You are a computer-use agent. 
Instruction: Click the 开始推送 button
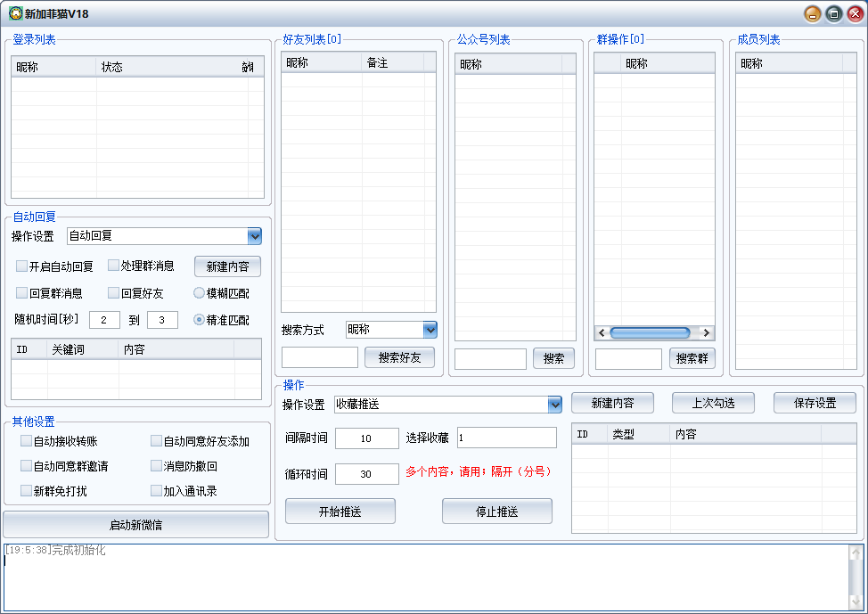(x=340, y=512)
